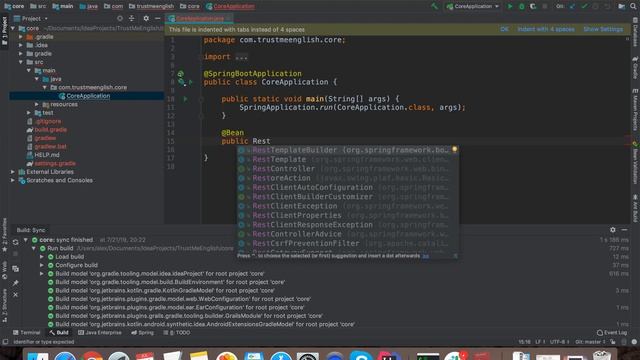Collapse all nodes in Project panel
640x360 pixels.
(131, 18)
